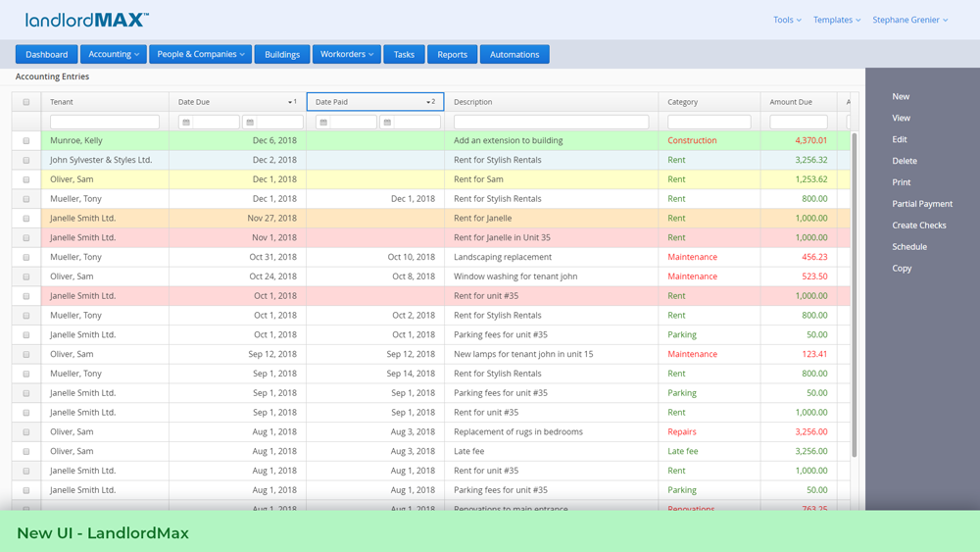Viewport: 980px width, 552px height.
Task: Check the select-all checkbox in header
Action: click(26, 102)
